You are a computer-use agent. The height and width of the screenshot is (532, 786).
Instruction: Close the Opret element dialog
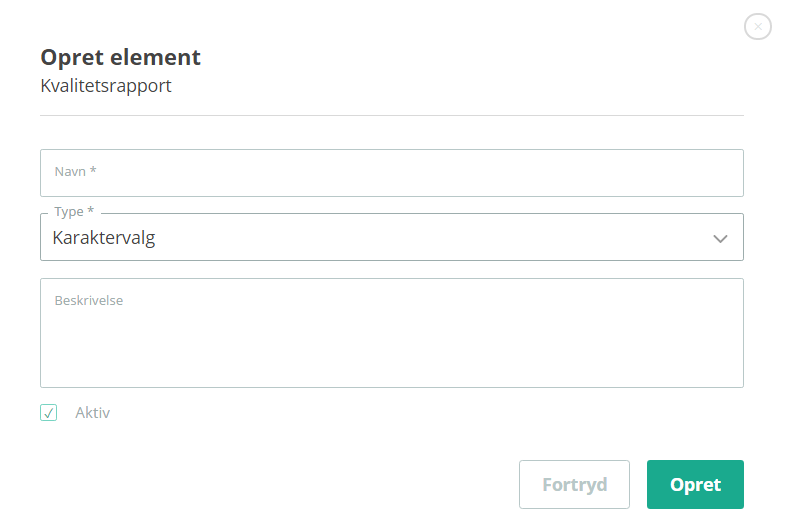[x=757, y=27]
